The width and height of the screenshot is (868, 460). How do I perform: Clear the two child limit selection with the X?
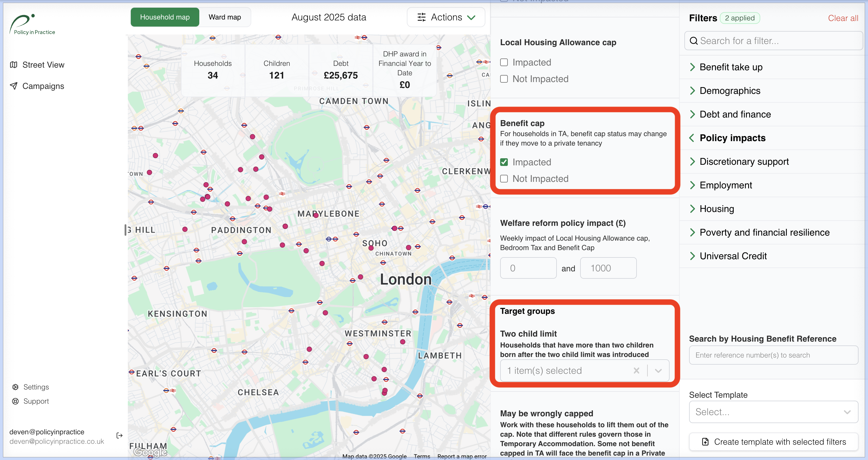click(636, 371)
